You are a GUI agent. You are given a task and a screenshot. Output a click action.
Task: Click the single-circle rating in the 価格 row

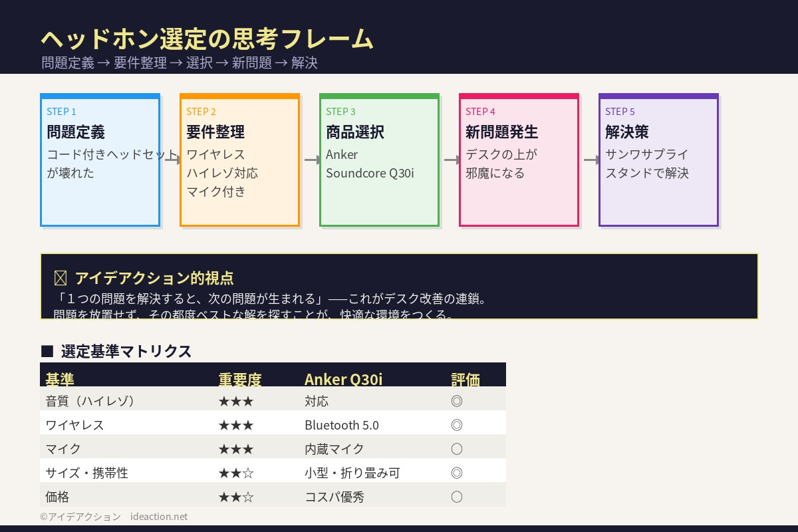click(x=456, y=497)
